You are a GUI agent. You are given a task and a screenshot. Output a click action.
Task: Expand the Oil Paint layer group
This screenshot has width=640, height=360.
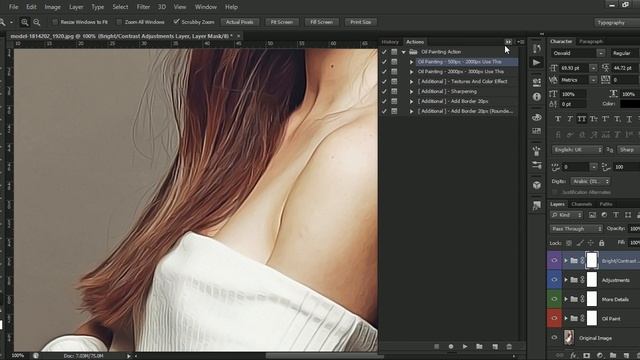[566, 318]
